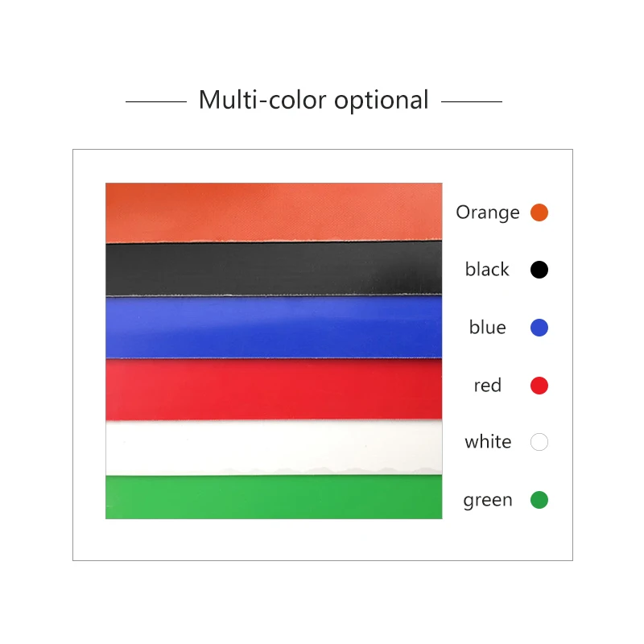The image size is (644, 644).
Task: Click the orange fabric strip
Action: point(274,211)
